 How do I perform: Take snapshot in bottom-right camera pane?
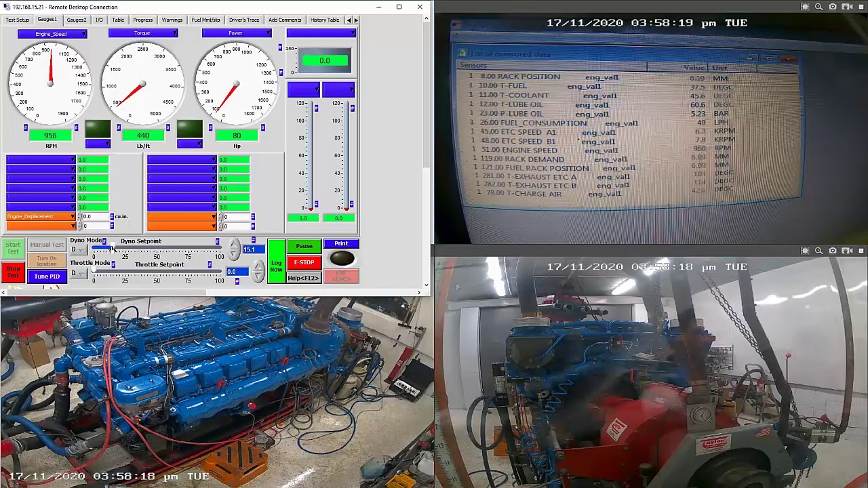pos(833,251)
